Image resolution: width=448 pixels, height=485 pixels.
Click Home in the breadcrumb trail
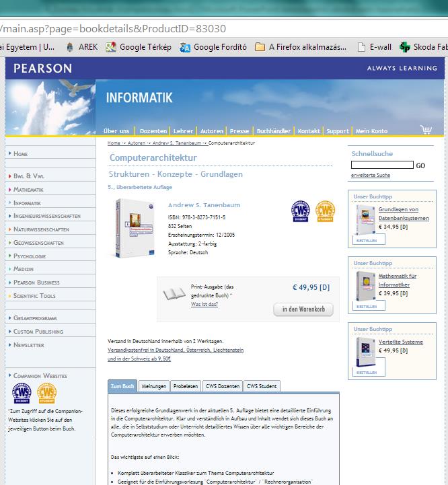coord(114,143)
